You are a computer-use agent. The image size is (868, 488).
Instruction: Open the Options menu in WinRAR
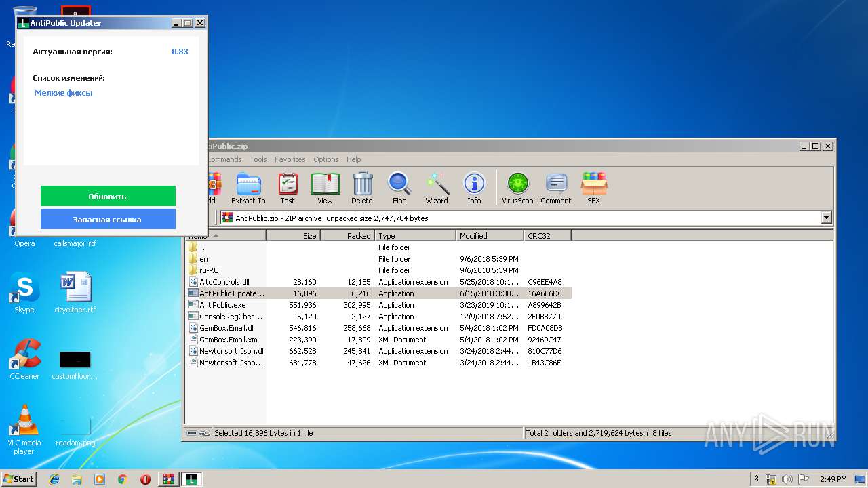(326, 159)
